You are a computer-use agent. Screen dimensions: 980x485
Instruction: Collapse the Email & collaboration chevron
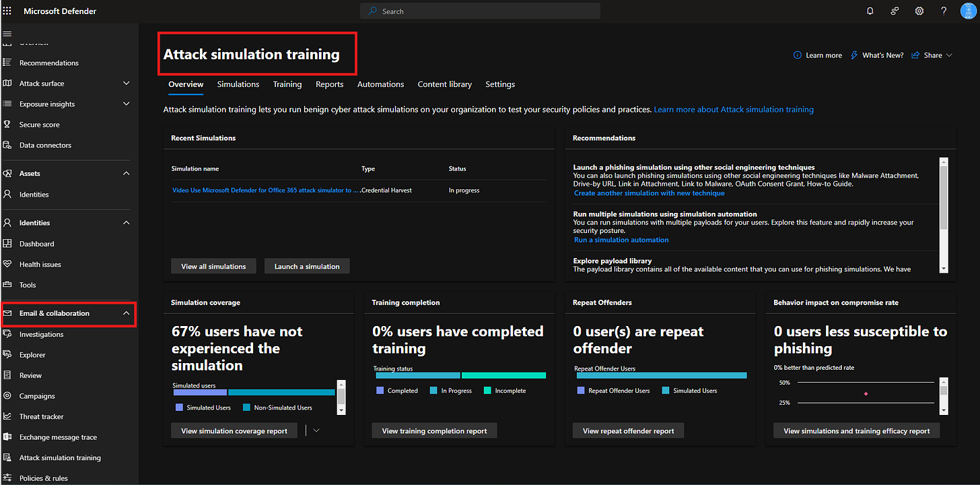tap(127, 313)
